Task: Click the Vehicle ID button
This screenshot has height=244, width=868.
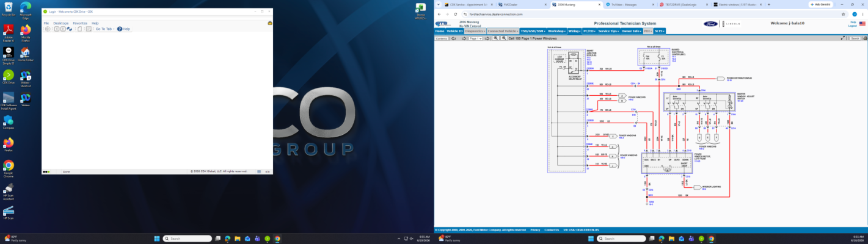Action: (454, 30)
